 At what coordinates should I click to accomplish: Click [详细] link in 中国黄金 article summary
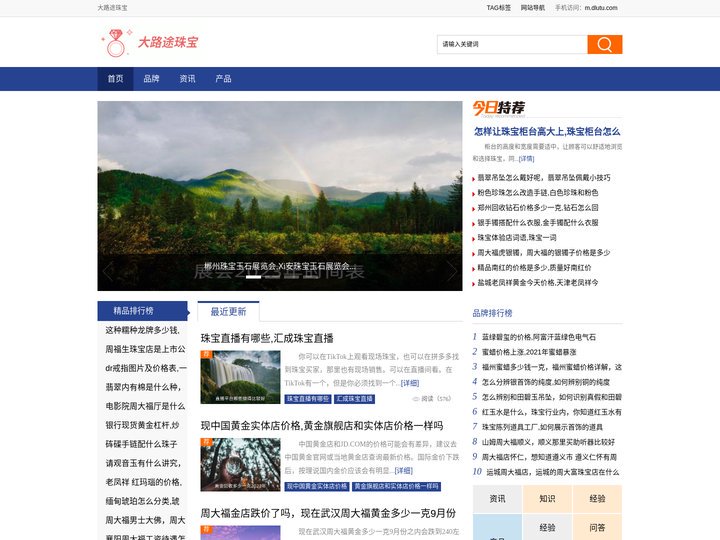[404, 471]
